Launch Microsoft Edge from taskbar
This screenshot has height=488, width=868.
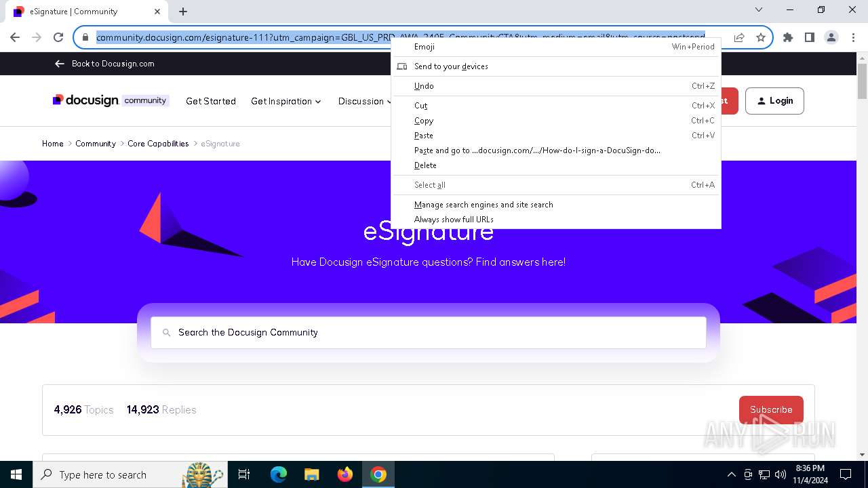pos(279,474)
